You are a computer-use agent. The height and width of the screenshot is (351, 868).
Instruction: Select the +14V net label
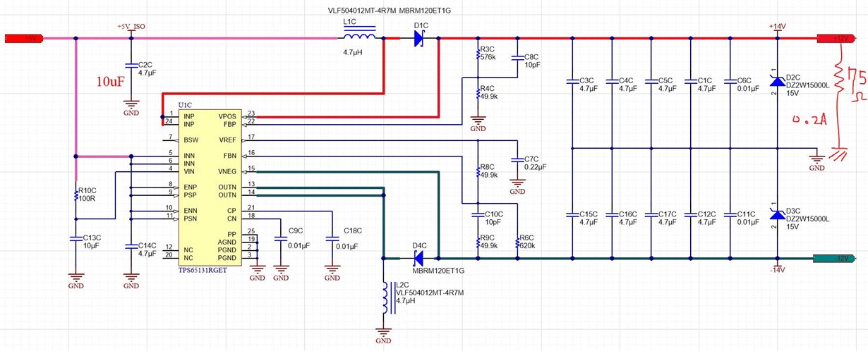(776, 26)
